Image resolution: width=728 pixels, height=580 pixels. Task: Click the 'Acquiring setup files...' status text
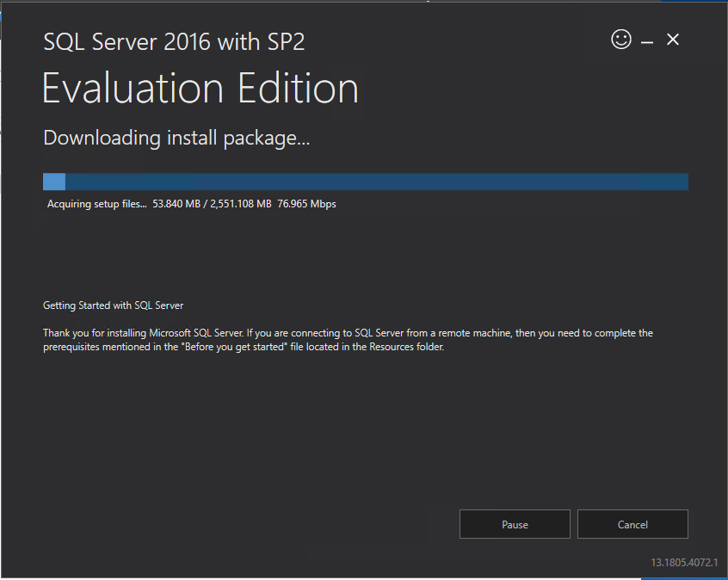[96, 204]
